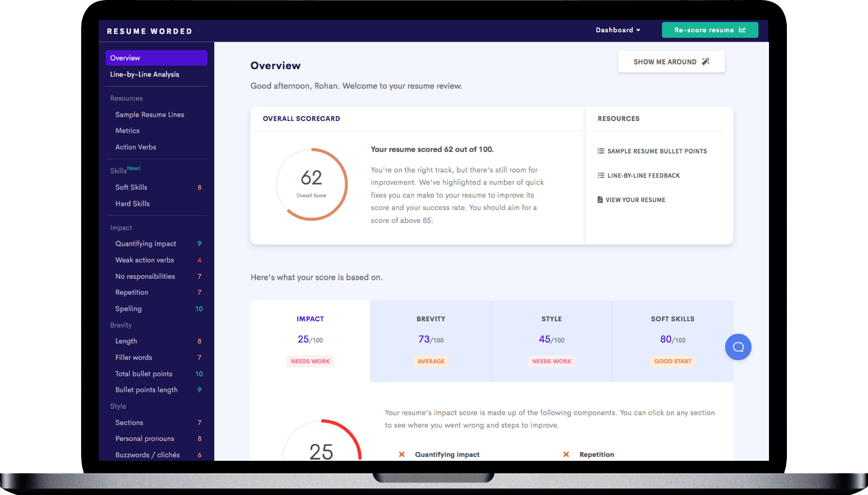Click checklist icon beside Line-by-Line Feedback

pos(601,175)
